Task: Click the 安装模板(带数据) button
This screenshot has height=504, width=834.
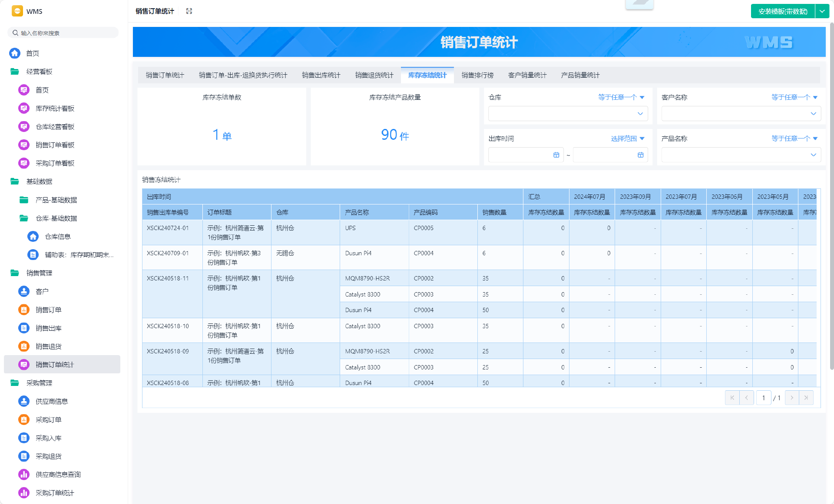Action: [x=783, y=11]
